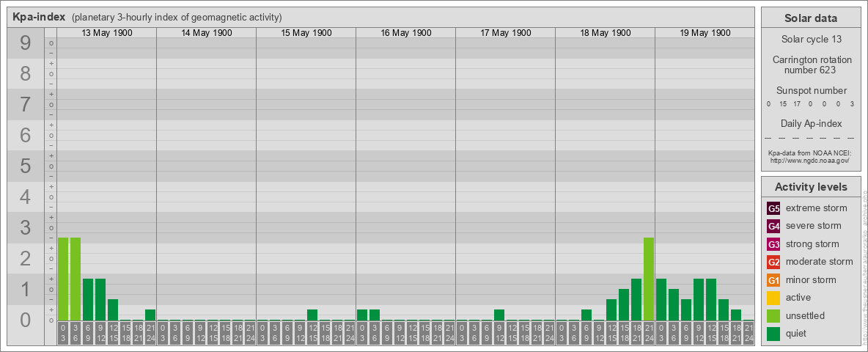Click the 'extreme storm' legend label
Image resolution: width=868 pixels, height=352 pixels.
click(816, 208)
